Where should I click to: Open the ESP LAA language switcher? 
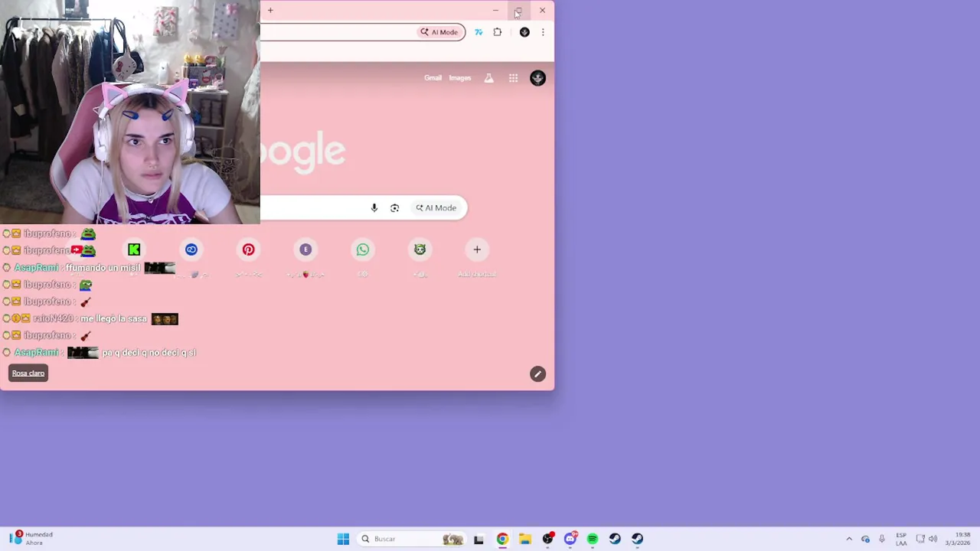pos(901,539)
